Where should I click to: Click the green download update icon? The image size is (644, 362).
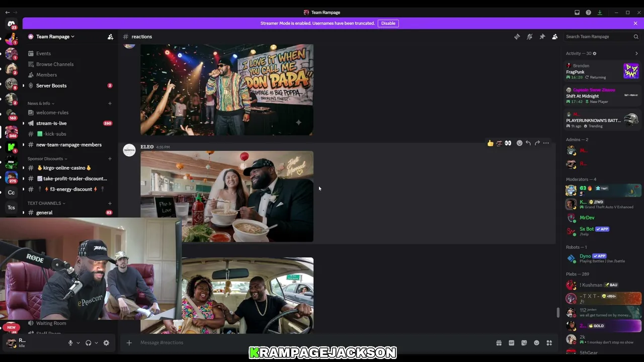click(600, 13)
